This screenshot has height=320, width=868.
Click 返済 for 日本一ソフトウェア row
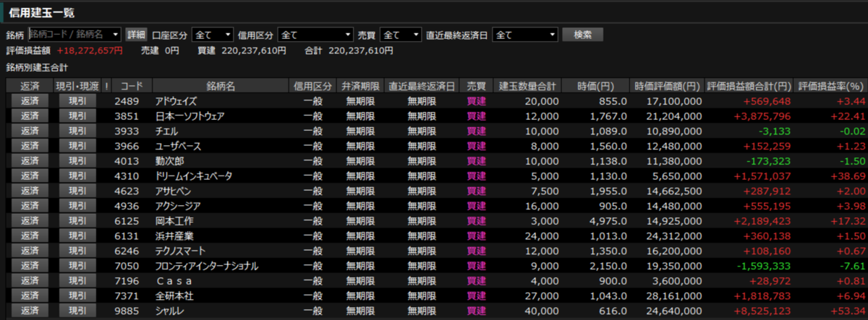click(30, 116)
